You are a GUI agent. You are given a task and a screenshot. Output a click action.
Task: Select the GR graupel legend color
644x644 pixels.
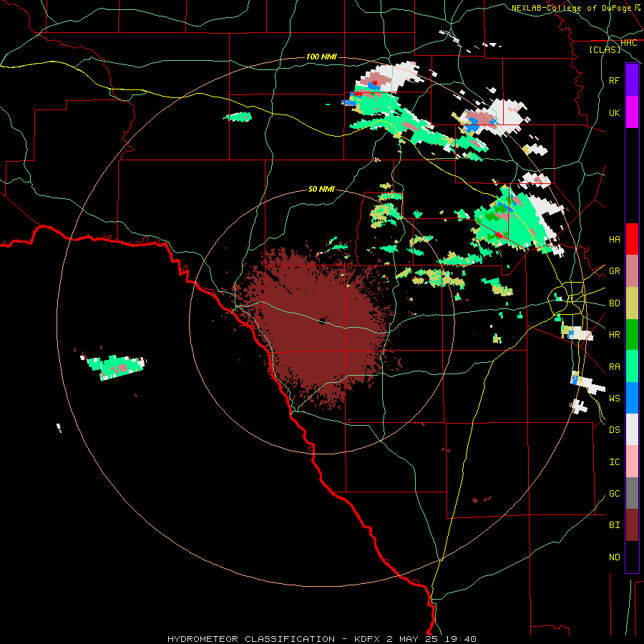pyautogui.click(x=632, y=270)
